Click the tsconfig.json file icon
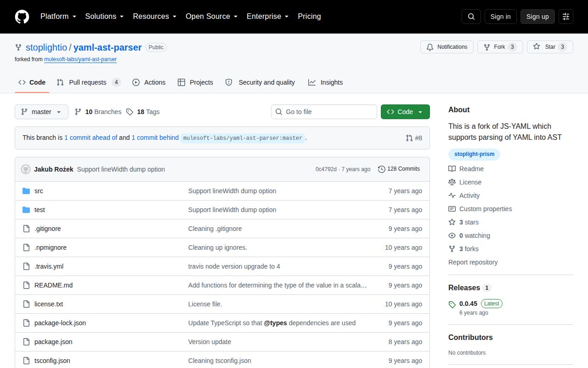The image size is (588, 368). tap(26, 361)
